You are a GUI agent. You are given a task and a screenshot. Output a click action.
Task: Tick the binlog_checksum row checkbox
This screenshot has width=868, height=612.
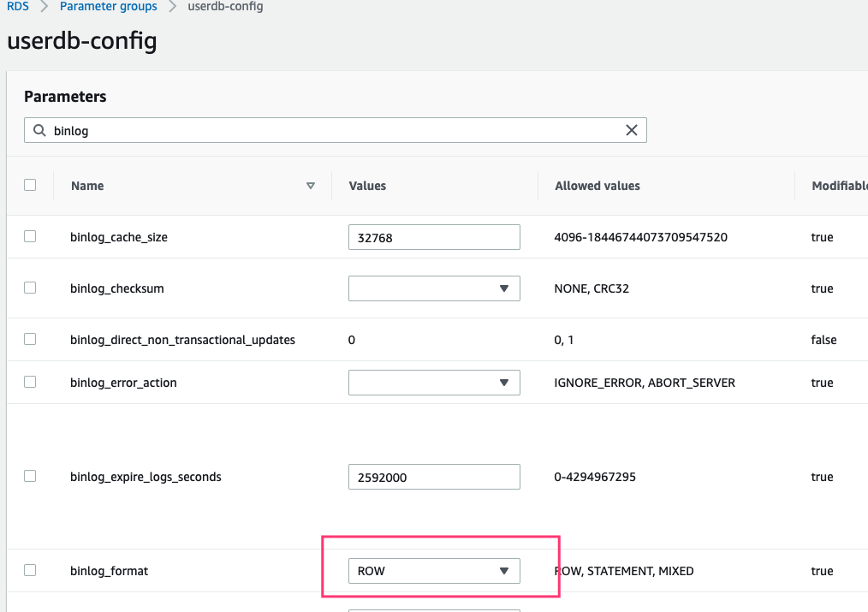tap(30, 288)
